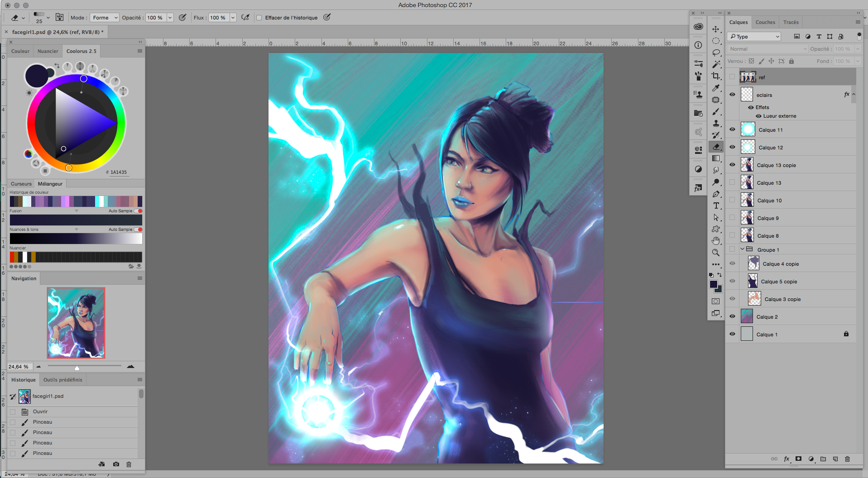The image size is (868, 478).
Task: Hide the Calque 2 layer
Action: [x=732, y=316]
